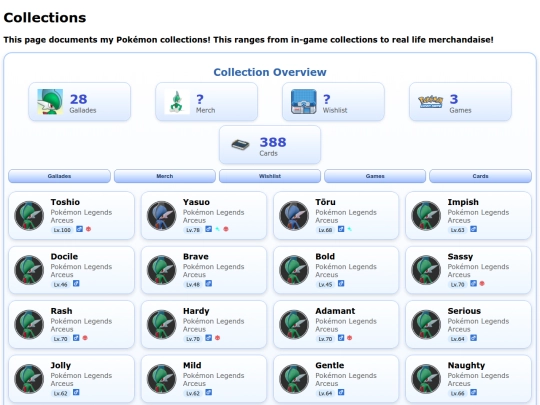The image size is (540, 405).
Task: Click the cyan shiny sparkle on Yasuo's card
Action: pos(218,229)
